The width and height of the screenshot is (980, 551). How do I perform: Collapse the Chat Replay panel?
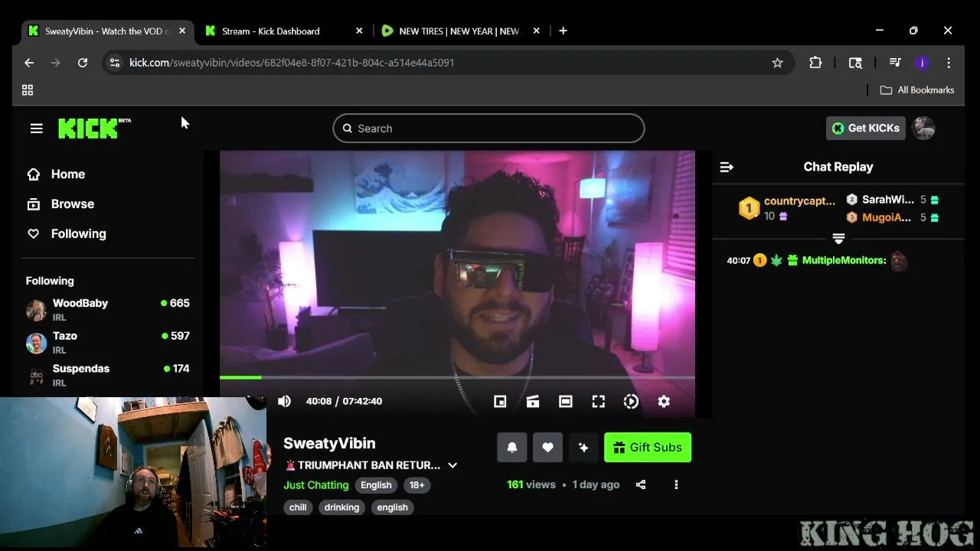(x=727, y=167)
